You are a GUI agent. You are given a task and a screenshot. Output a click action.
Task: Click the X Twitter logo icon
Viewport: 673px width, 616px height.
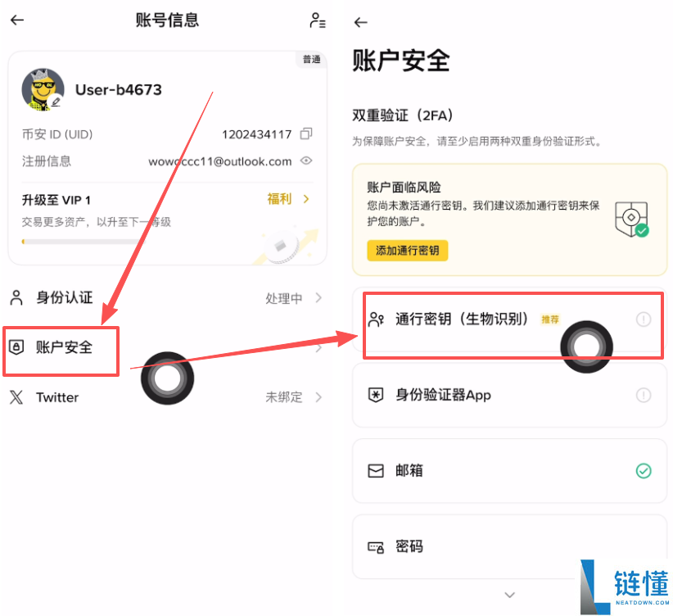[x=16, y=397]
